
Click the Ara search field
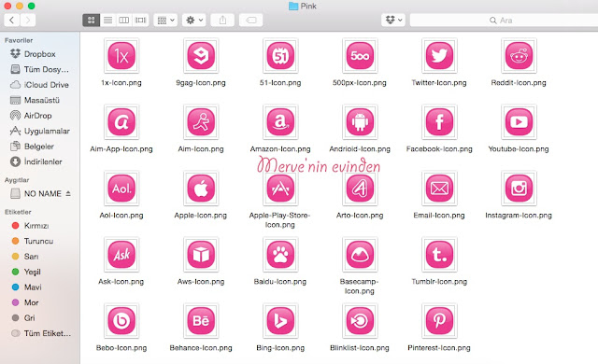(x=504, y=21)
